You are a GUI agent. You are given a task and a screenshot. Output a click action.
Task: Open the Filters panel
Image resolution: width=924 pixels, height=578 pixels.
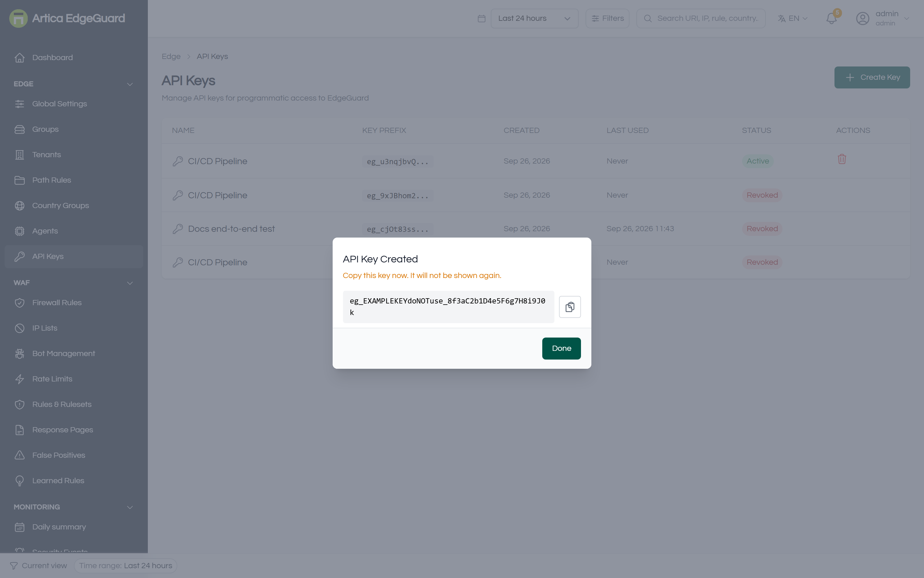click(x=607, y=18)
